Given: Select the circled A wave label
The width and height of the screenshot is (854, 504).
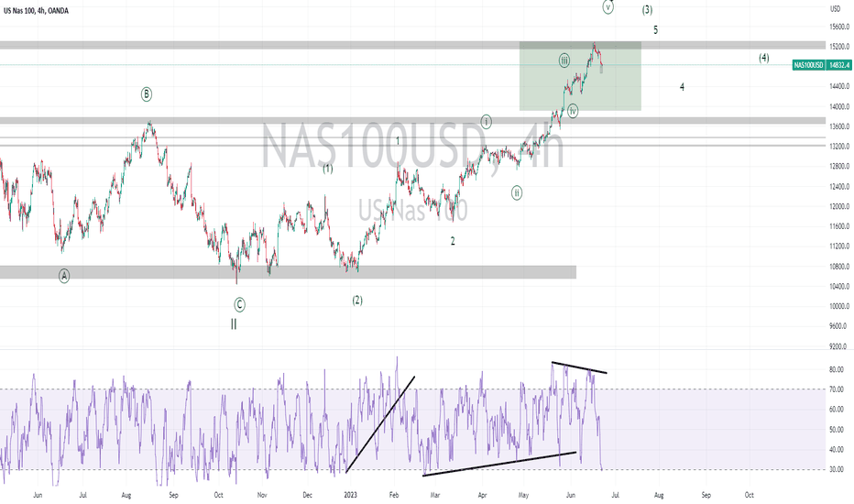Looking at the screenshot, I should [x=64, y=276].
